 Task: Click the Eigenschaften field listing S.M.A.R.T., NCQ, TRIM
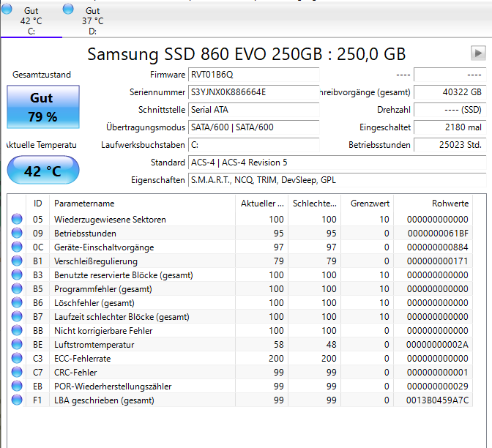(337, 180)
